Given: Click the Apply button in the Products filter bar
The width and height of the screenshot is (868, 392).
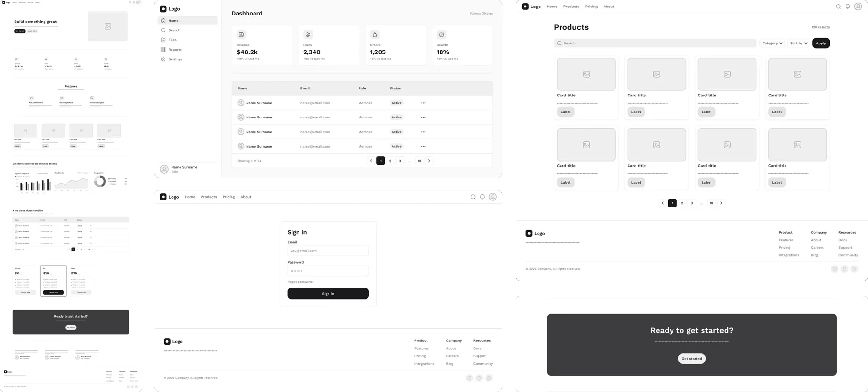Looking at the screenshot, I should (x=821, y=43).
